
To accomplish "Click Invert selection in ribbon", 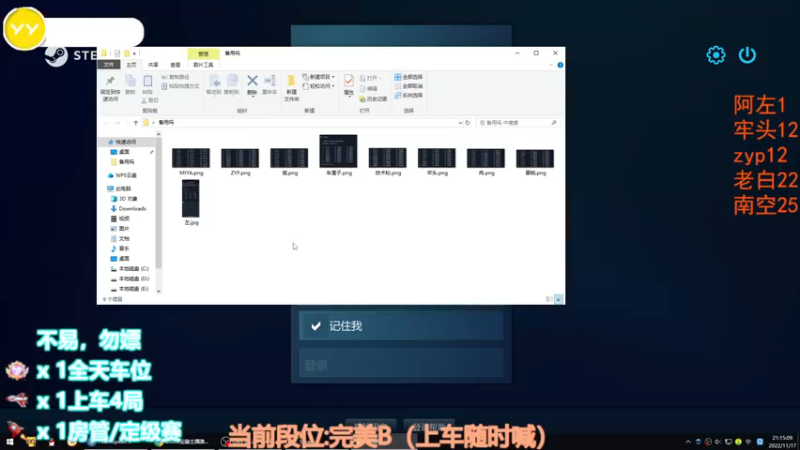I will (409, 95).
